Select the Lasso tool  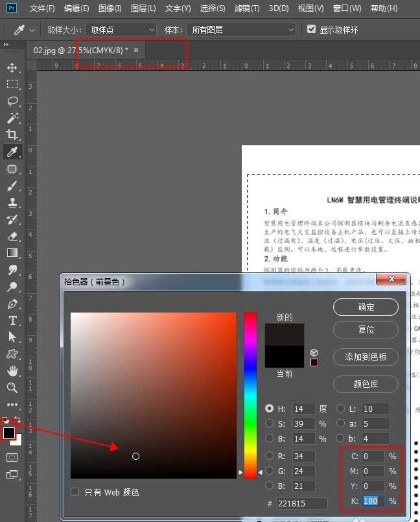pos(12,101)
